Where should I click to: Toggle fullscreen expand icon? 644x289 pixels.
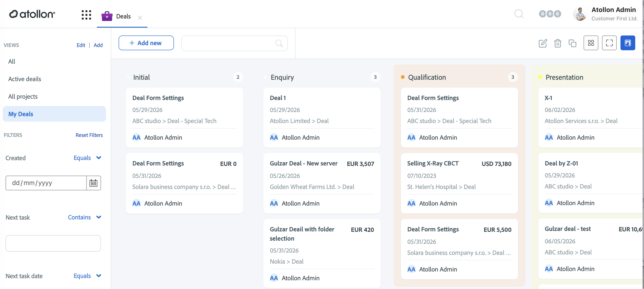point(609,43)
